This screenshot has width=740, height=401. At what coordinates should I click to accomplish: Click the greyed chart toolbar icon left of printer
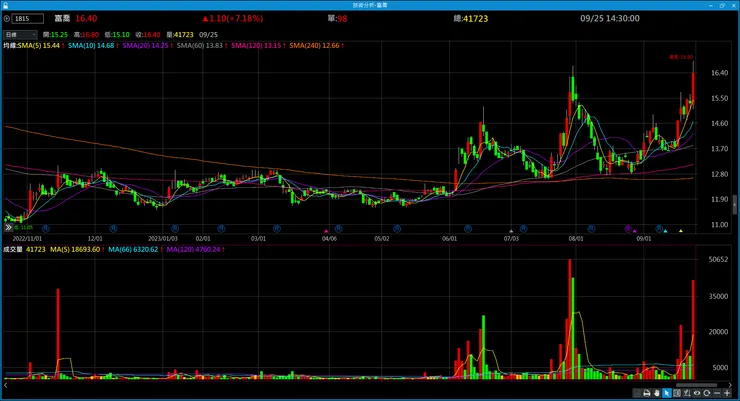pyautogui.click(x=637, y=393)
